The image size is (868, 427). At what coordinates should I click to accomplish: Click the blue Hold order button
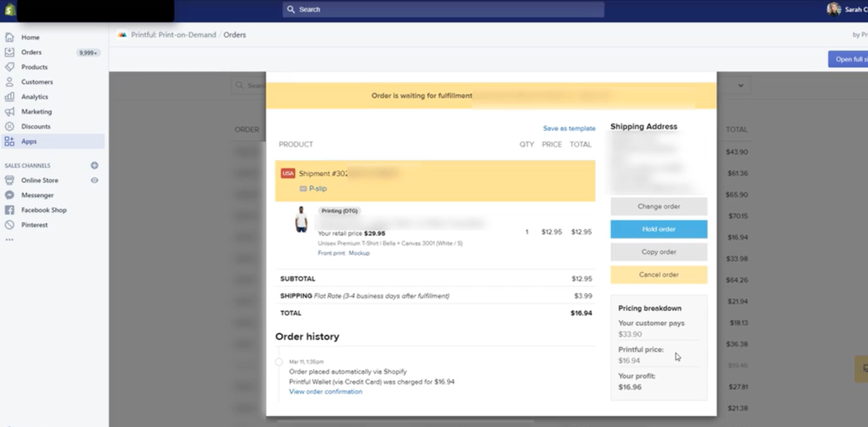pyautogui.click(x=659, y=229)
